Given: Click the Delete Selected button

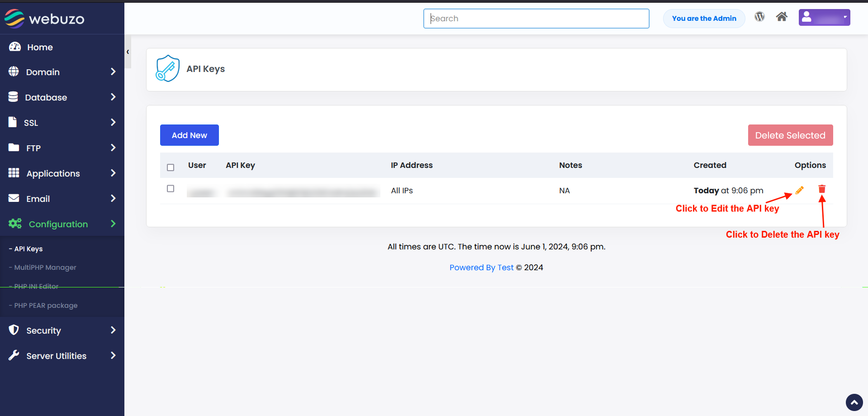Looking at the screenshot, I should coord(790,135).
